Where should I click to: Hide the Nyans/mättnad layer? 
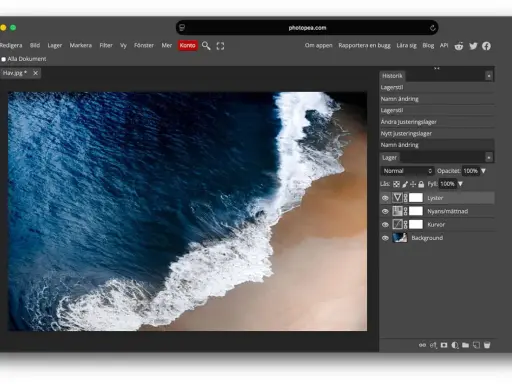[x=385, y=211]
